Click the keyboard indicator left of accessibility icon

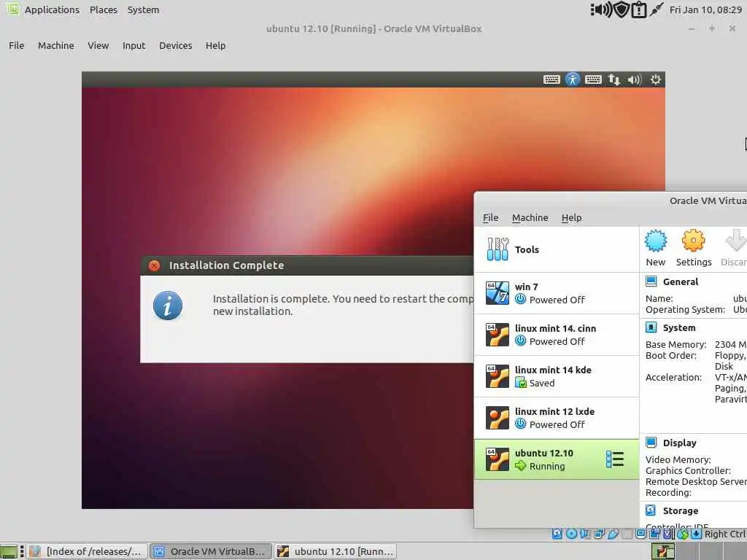click(551, 79)
